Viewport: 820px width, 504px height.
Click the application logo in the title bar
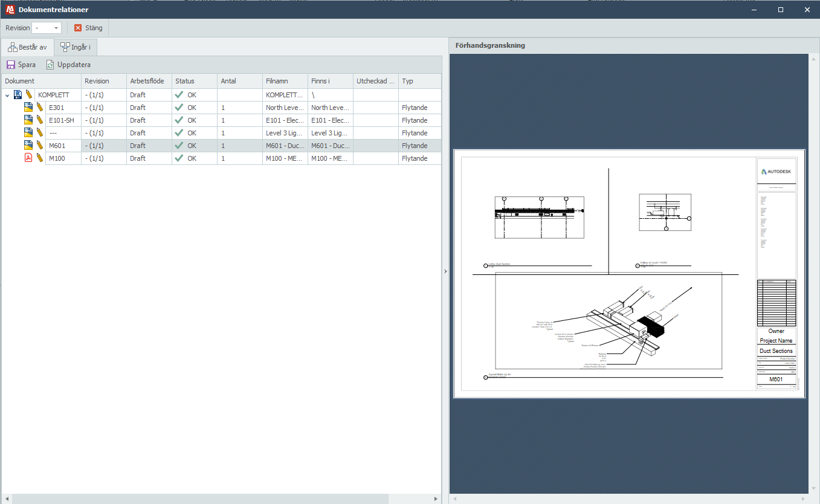[10, 10]
